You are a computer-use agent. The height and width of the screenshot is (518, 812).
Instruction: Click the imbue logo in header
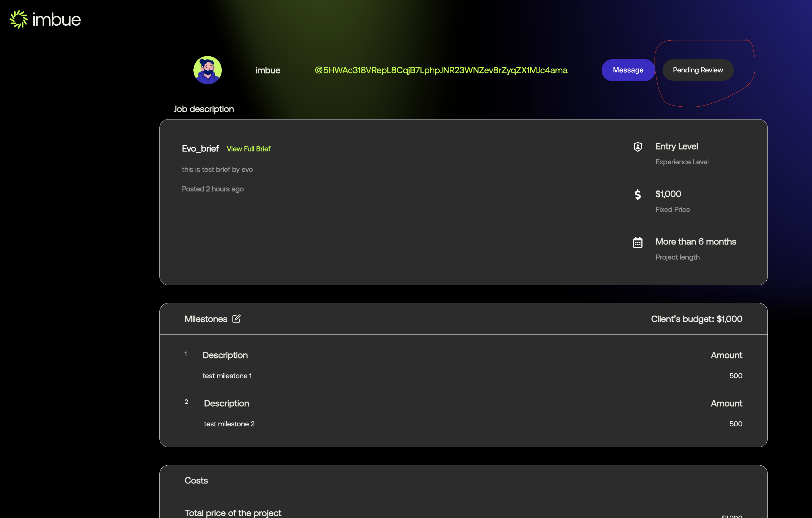(x=45, y=19)
